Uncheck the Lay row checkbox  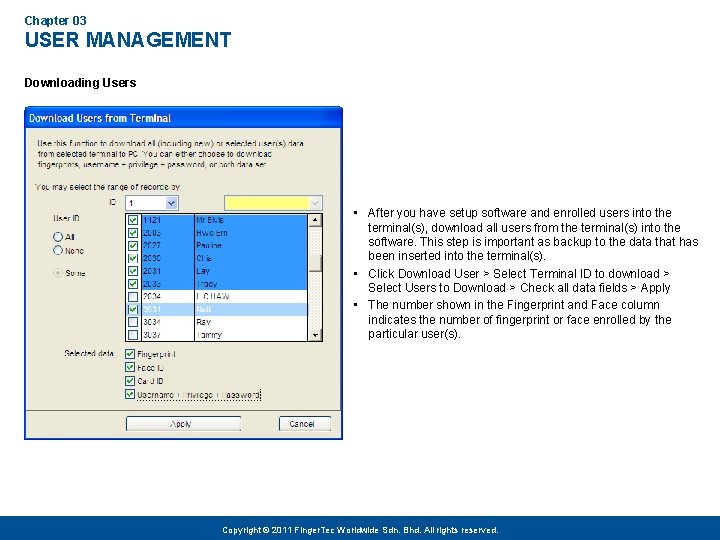[133, 271]
